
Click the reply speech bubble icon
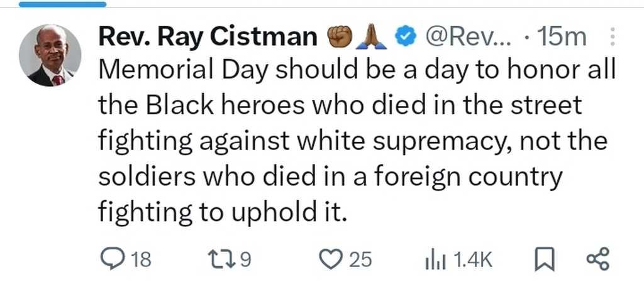coord(113,259)
